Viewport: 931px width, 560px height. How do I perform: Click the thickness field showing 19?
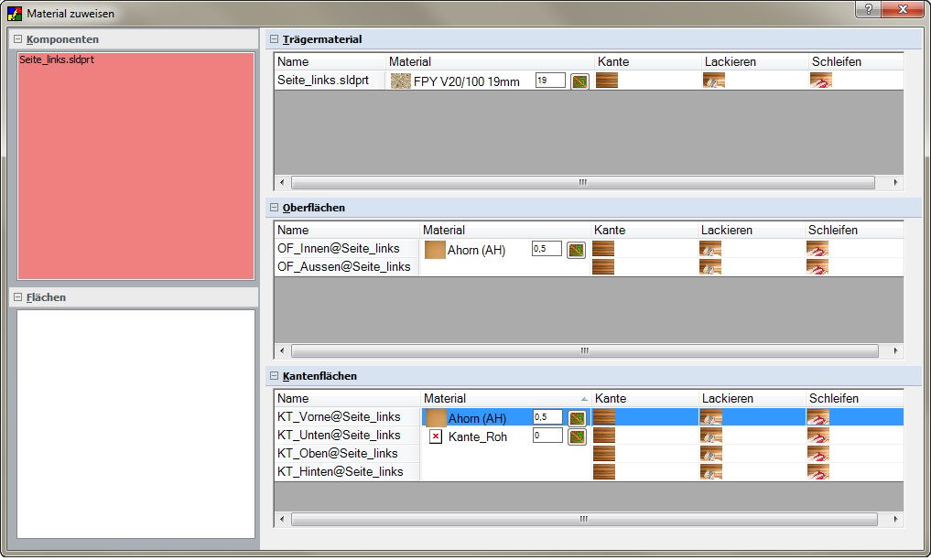click(x=549, y=81)
